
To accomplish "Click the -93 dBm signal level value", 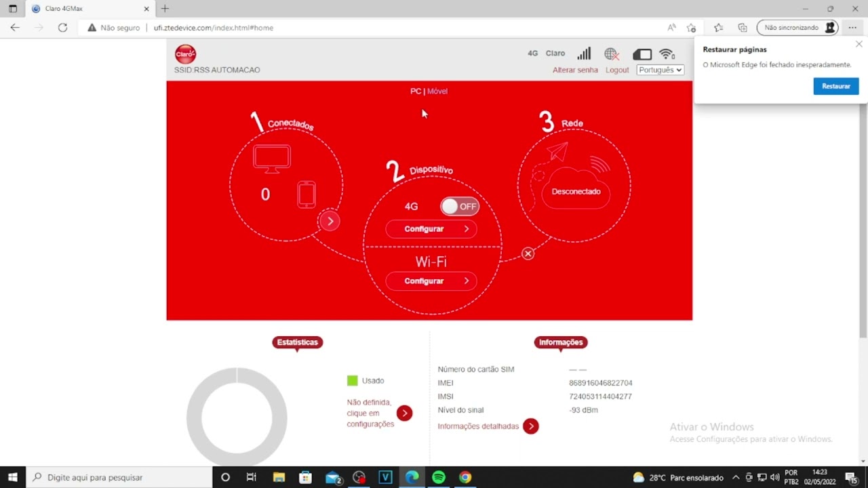I will coord(583,410).
